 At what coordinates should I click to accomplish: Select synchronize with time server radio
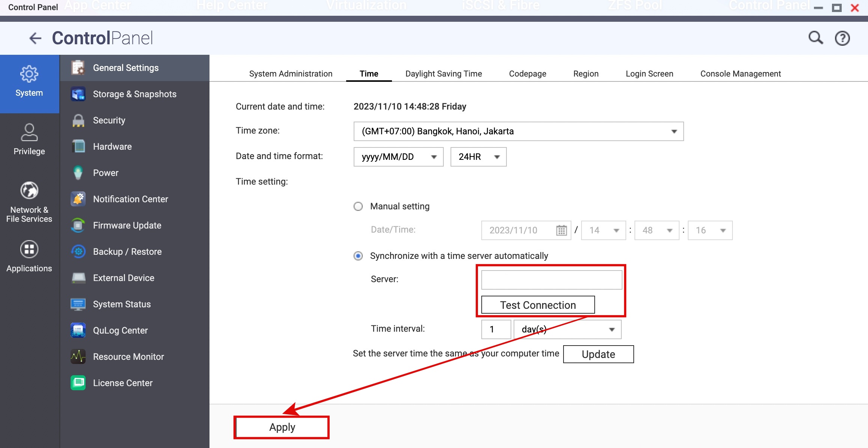pos(358,256)
